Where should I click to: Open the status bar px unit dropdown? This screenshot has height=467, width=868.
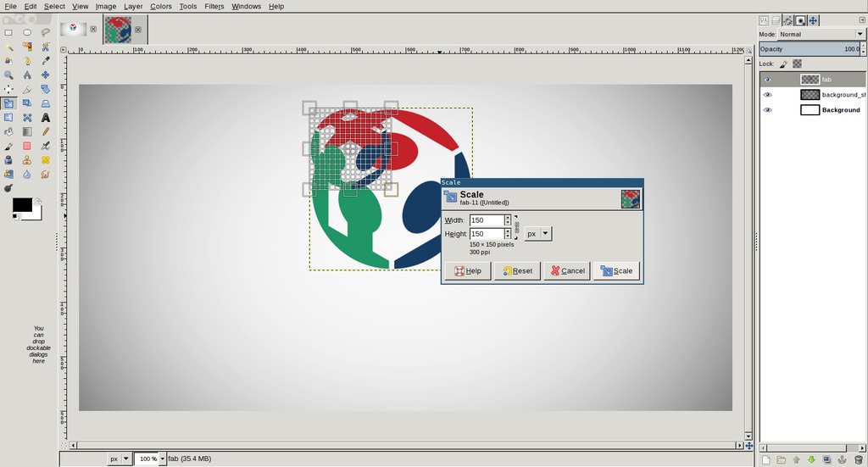119,459
